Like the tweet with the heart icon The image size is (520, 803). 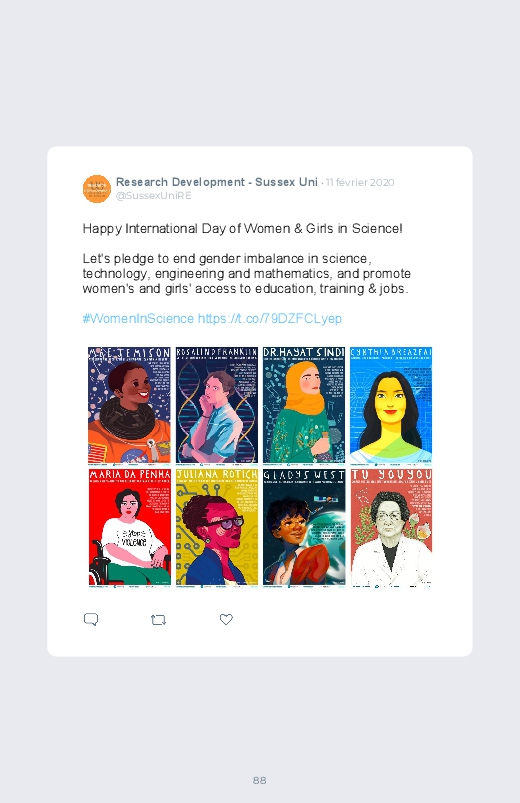coord(226,619)
